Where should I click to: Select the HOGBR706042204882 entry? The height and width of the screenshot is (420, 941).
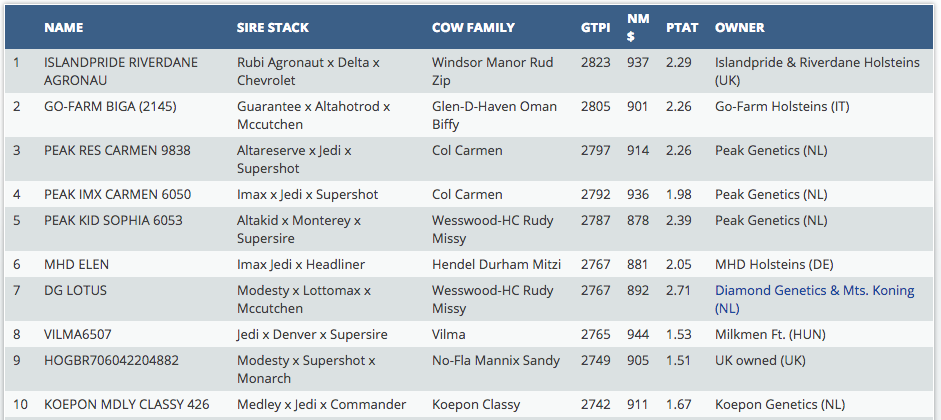[x=111, y=361]
